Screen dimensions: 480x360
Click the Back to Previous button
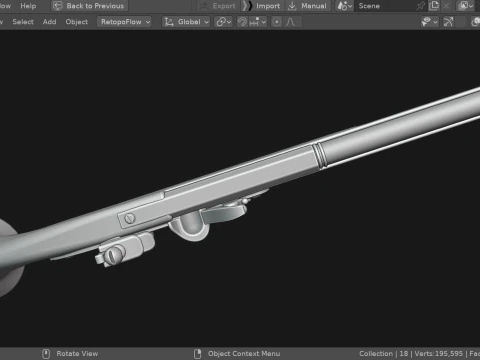pyautogui.click(x=89, y=6)
